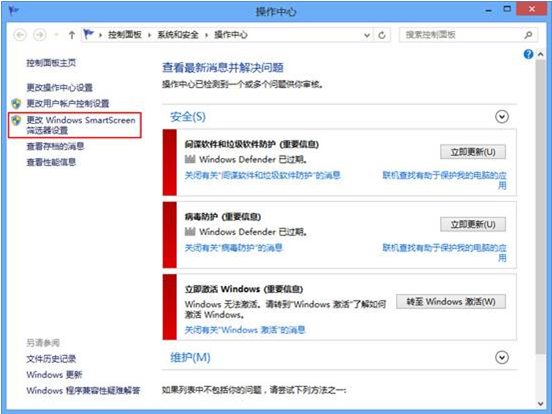Open 更改 Windows SmartScreen 筛选器设置 link
This screenshot has width=552, height=414.
click(x=81, y=125)
